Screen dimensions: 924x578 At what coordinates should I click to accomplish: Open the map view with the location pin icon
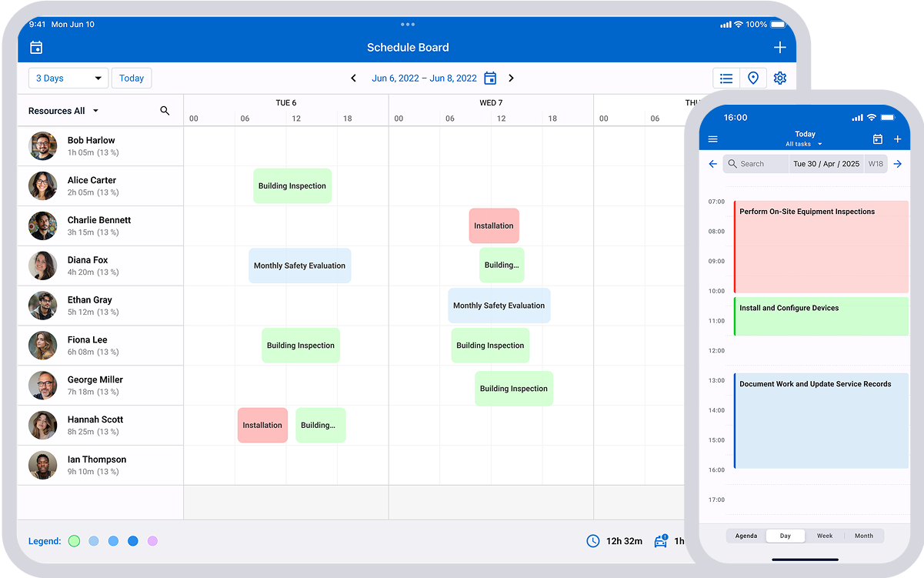[753, 78]
